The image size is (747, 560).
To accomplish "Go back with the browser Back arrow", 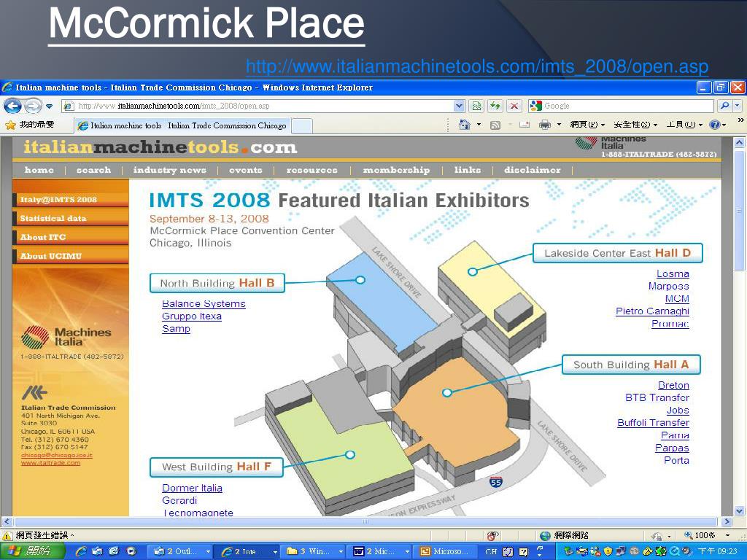I will coord(12,106).
